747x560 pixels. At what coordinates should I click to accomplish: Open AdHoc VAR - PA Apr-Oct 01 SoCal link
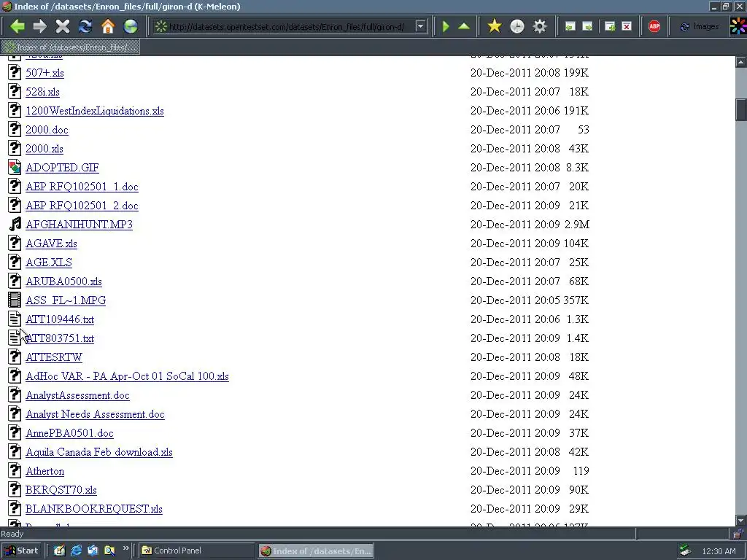coord(127,376)
